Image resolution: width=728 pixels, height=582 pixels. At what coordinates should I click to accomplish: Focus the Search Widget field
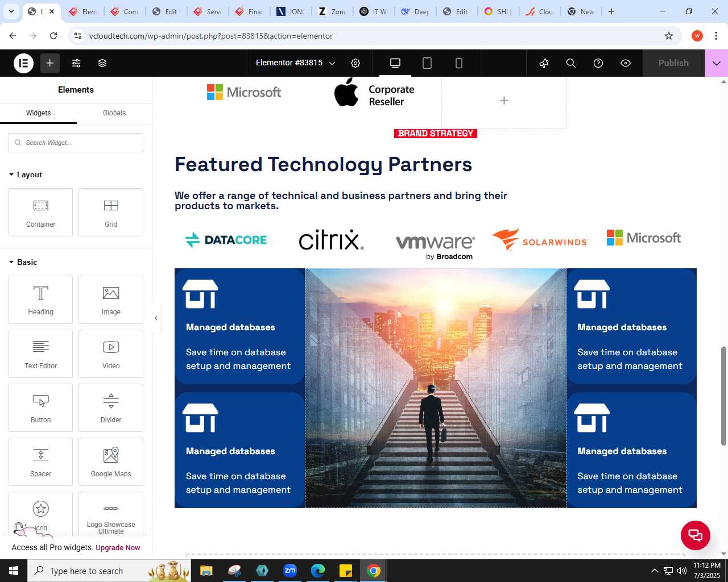76,143
